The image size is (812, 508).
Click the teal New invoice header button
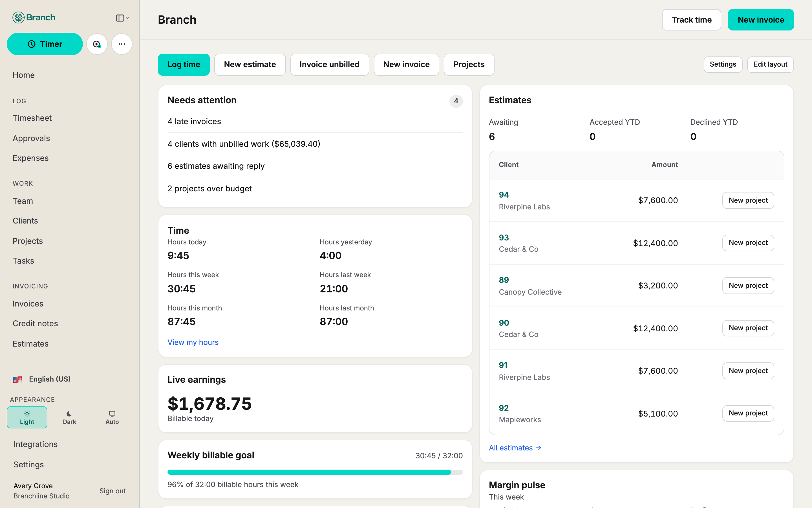point(761,20)
